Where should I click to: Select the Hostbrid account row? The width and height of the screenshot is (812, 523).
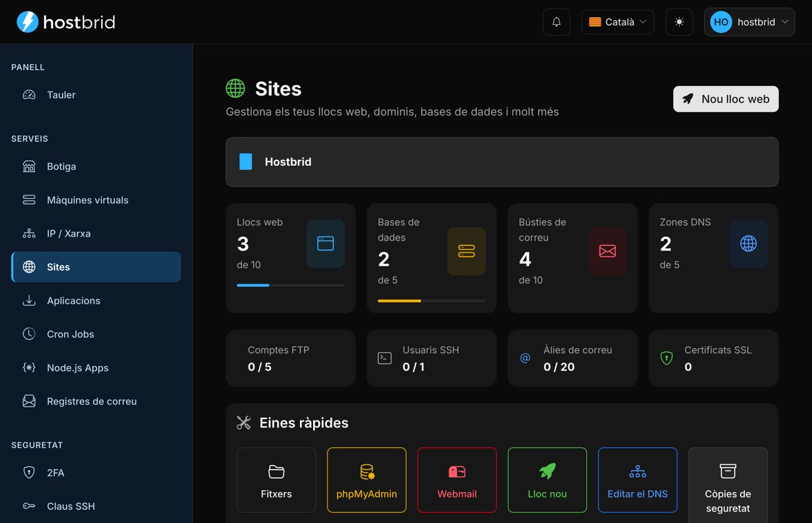[502, 162]
